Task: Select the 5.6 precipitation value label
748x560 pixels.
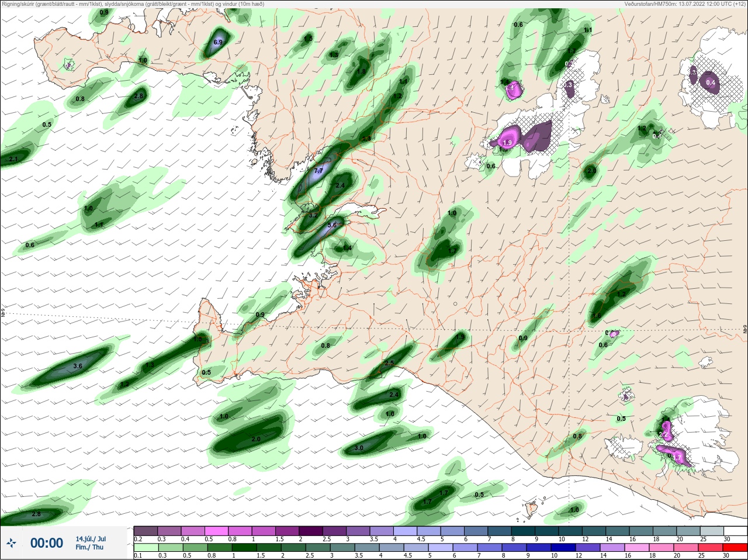Action: pyautogui.click(x=332, y=224)
